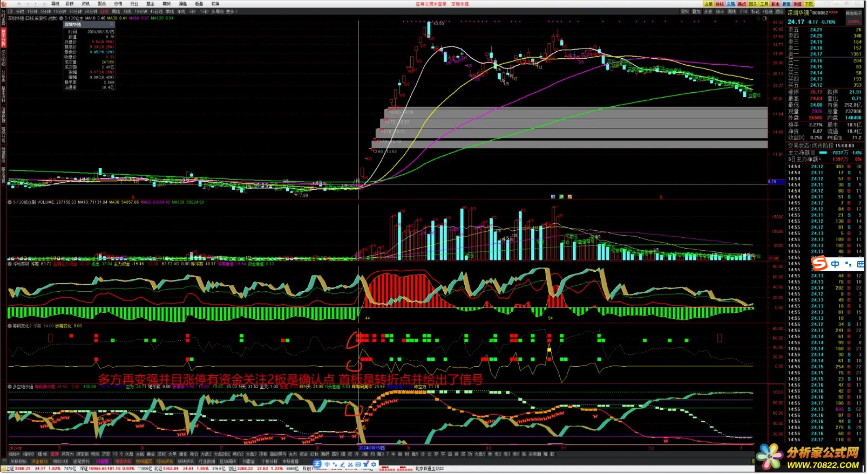Click the 下页 toolbar button
The width and height of the screenshot is (868, 474).
pyautogui.click(x=809, y=4)
